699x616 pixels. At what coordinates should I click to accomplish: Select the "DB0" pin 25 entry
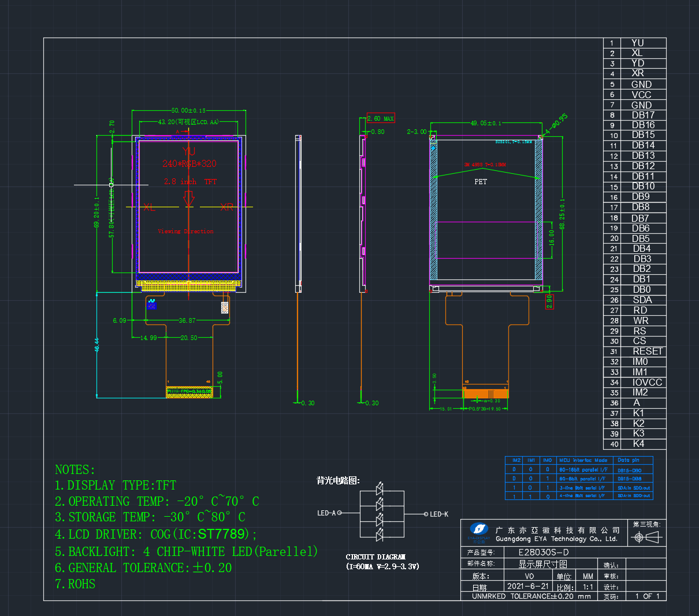point(641,289)
